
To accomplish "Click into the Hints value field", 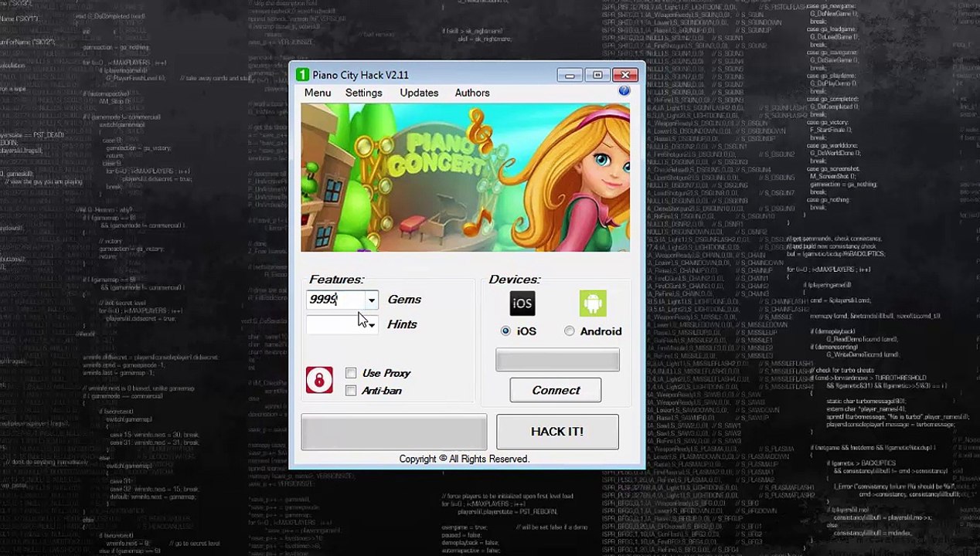I will (336, 324).
